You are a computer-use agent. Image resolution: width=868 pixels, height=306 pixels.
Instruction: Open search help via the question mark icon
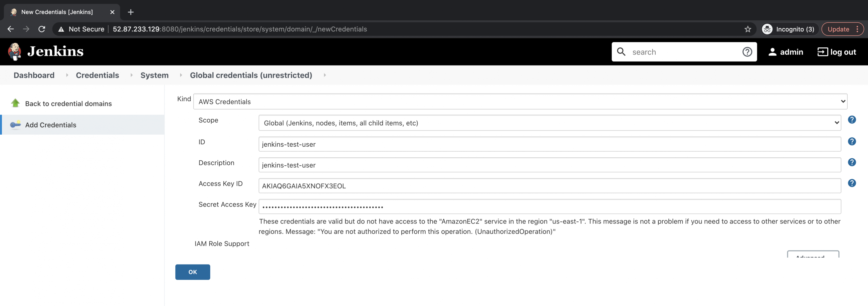747,51
